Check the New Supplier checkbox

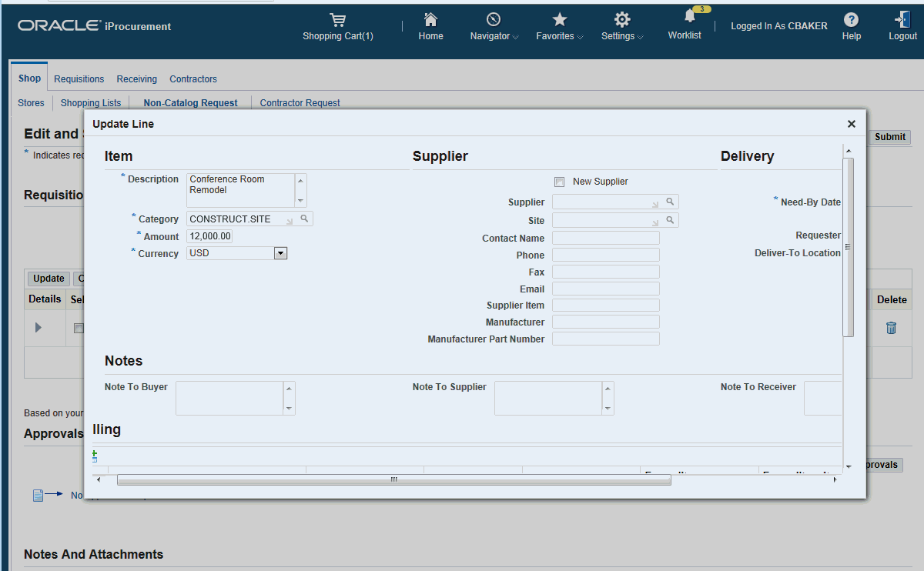[560, 182]
